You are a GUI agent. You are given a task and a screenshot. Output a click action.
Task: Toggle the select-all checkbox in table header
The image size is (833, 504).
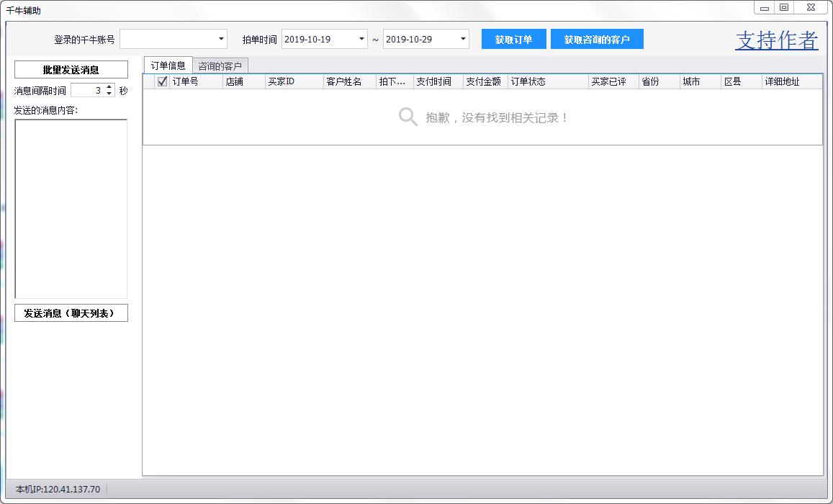[x=162, y=81]
